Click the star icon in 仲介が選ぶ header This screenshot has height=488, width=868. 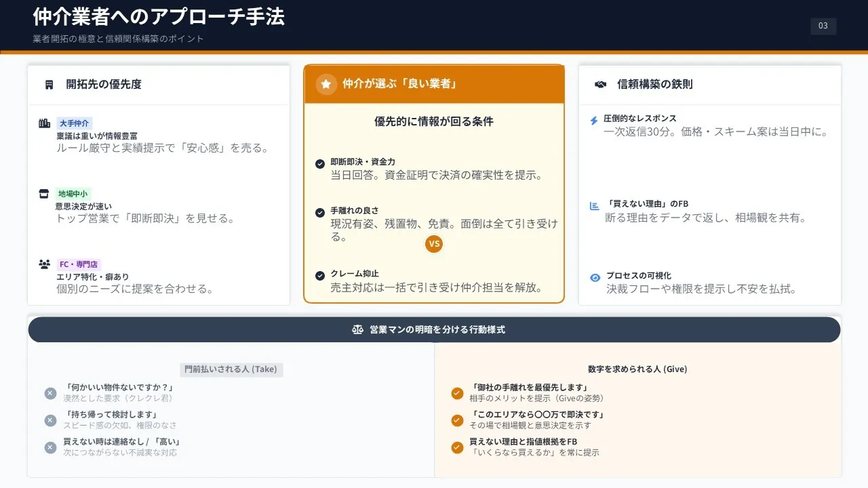click(326, 84)
